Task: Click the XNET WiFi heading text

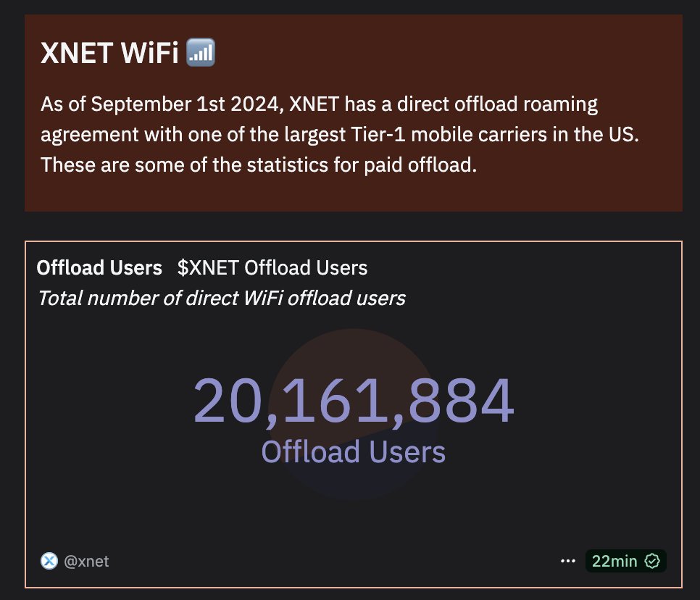Action: [109, 53]
